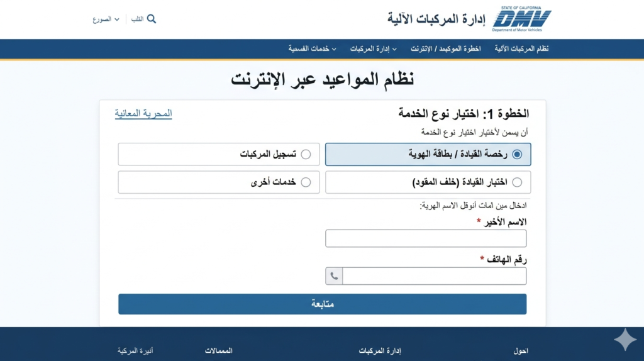Click page title نظام المواعيد عبر الإنترنت
Viewport: 644px width, 361px height.
tap(323, 79)
